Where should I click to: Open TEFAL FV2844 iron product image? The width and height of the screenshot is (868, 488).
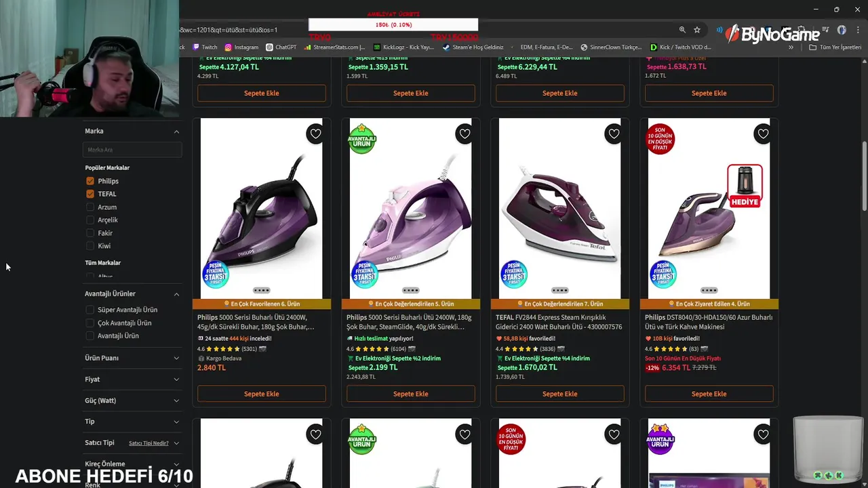click(560, 208)
